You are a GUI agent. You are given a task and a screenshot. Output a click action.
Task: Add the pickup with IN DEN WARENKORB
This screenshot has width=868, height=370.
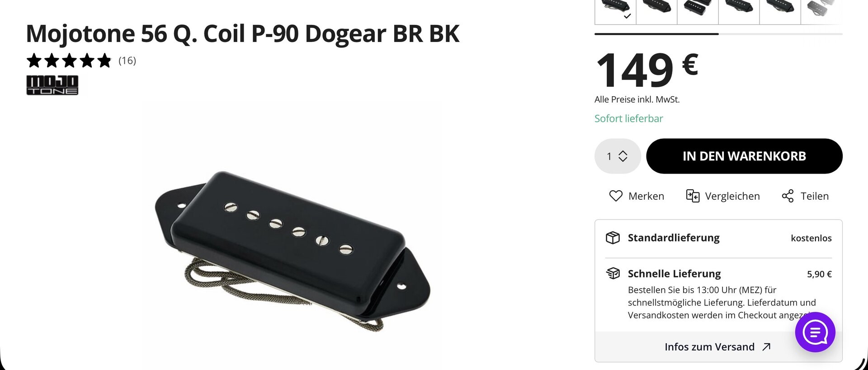[744, 156]
